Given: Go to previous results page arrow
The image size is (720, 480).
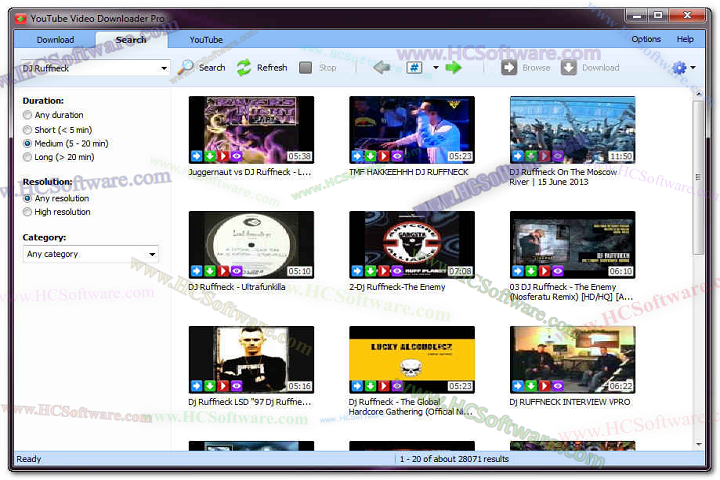Looking at the screenshot, I should point(382,68).
